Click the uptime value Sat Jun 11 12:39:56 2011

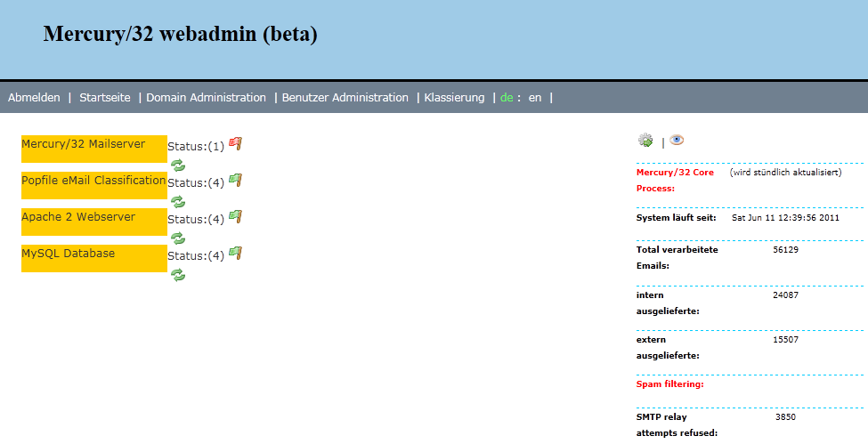(x=785, y=218)
